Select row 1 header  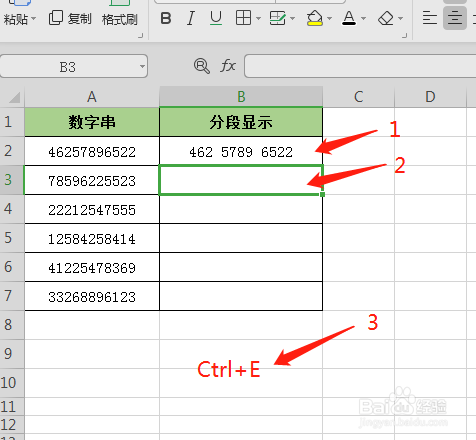[x=12, y=122]
